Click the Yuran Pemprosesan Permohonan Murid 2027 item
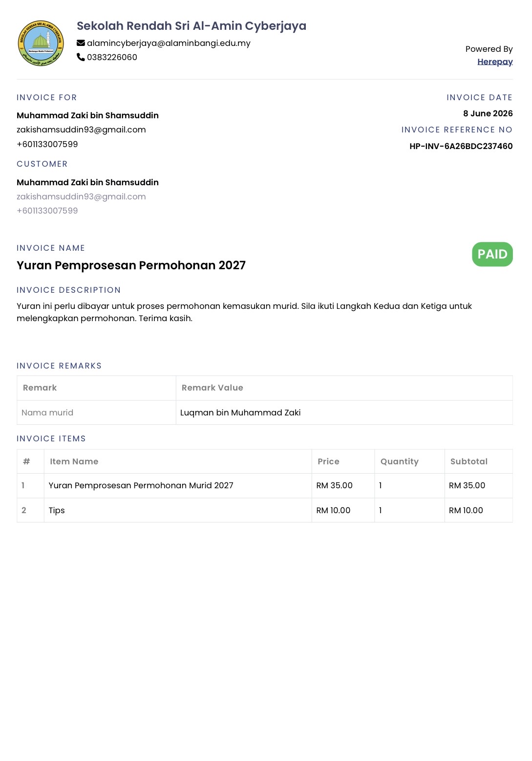The width and height of the screenshot is (532, 761). pos(141,485)
